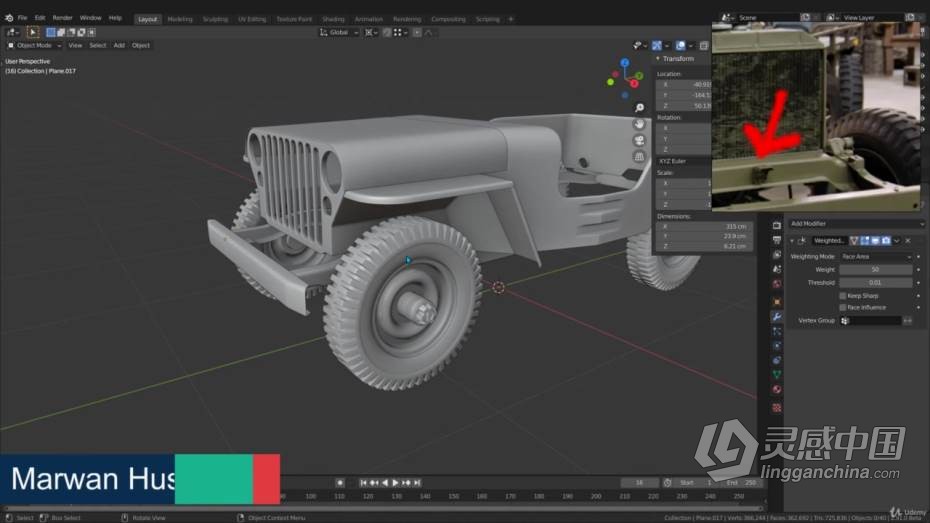The width and height of the screenshot is (930, 523).
Task: Collapse the Weighted modifier panel
Action: (x=792, y=241)
